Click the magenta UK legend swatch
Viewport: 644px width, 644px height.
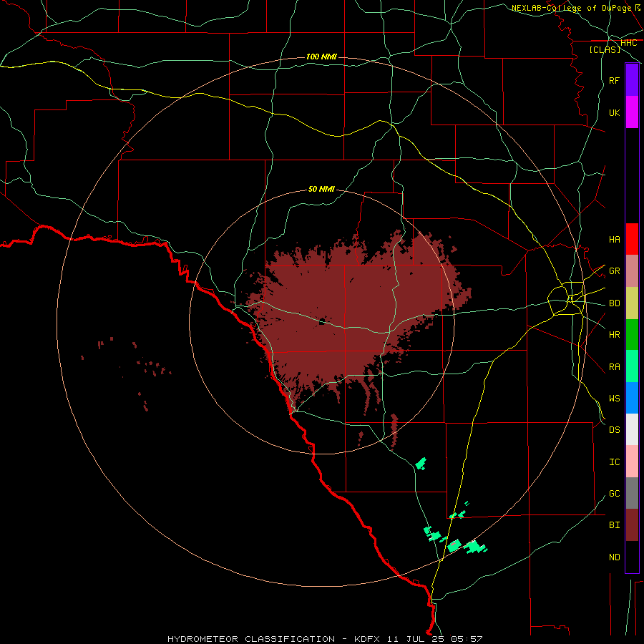coord(632,112)
